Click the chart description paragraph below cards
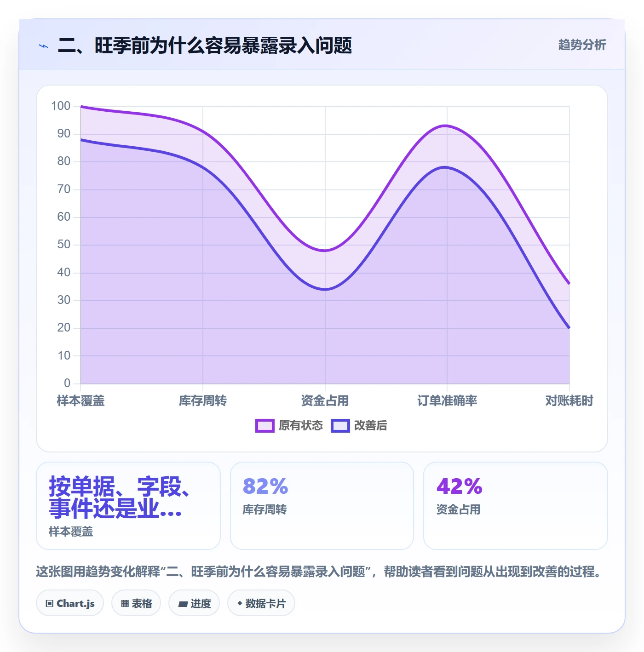Image resolution: width=644 pixels, height=652 pixels. point(319,572)
